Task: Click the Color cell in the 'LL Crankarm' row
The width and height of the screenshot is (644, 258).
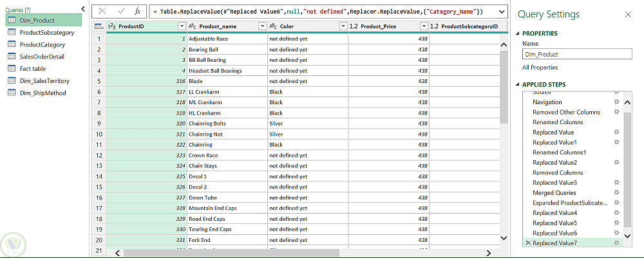Action: click(x=308, y=92)
